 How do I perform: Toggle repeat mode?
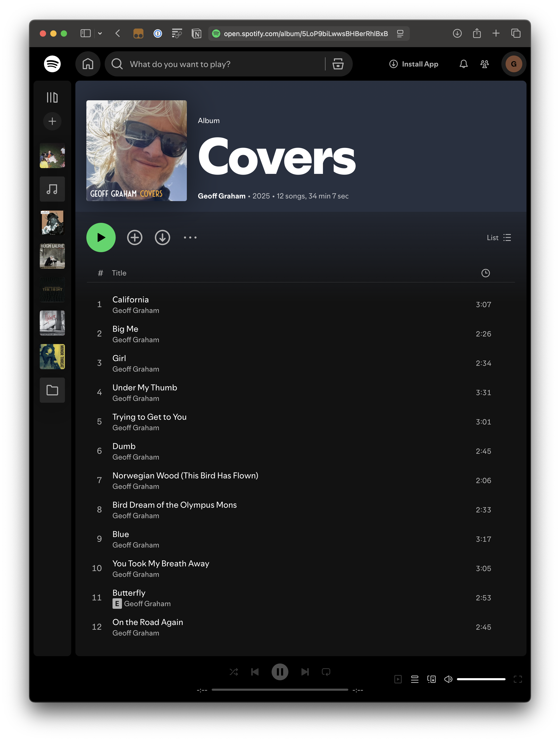pyautogui.click(x=326, y=672)
